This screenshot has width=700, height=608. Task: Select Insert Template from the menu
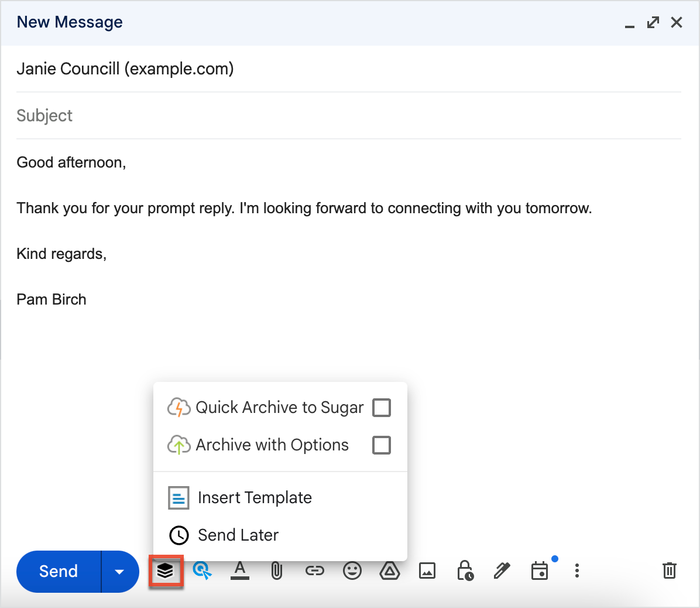pyautogui.click(x=255, y=497)
